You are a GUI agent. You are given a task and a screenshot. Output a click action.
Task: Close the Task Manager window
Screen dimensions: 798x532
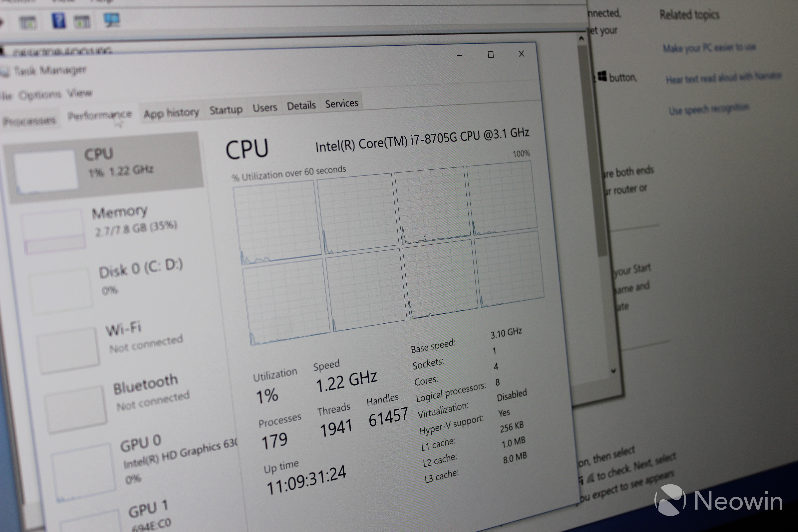point(522,54)
